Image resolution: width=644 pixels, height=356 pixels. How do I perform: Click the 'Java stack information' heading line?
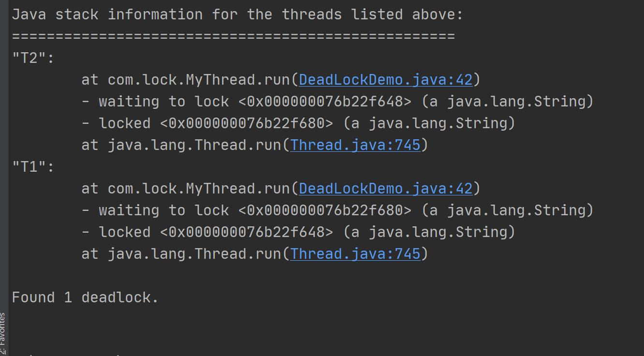(237, 15)
